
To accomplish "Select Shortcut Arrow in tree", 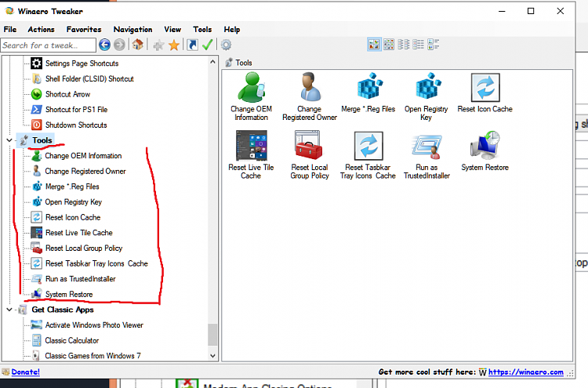I will coord(67,94).
